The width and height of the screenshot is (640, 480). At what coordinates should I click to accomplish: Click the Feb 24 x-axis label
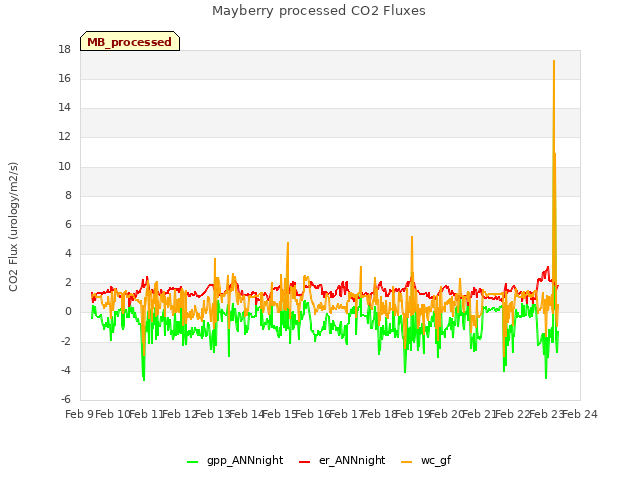tap(580, 414)
